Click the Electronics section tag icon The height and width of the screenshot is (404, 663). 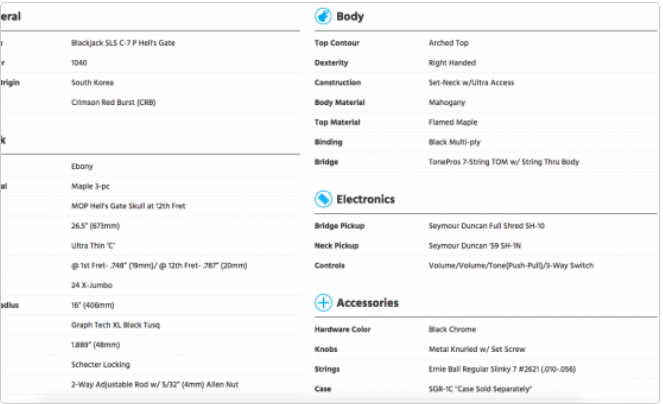click(323, 199)
